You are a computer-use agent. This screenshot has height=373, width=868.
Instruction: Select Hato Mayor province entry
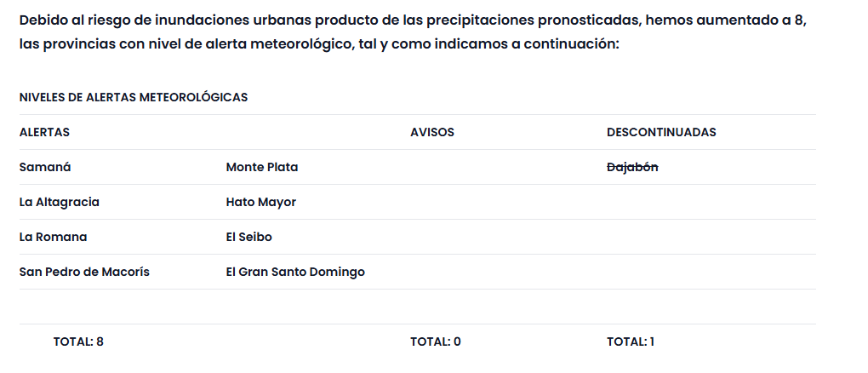click(261, 203)
